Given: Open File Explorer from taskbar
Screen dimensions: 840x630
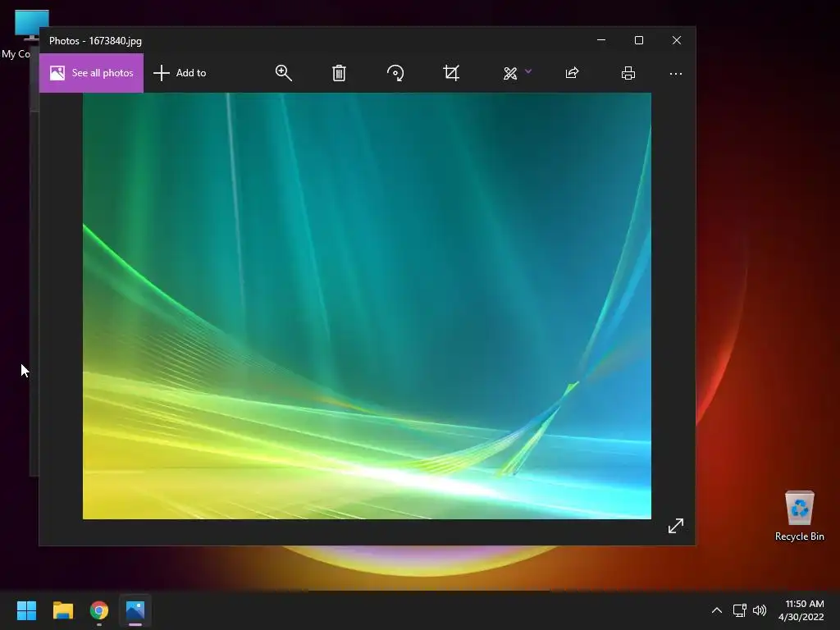Looking at the screenshot, I should tap(62, 610).
